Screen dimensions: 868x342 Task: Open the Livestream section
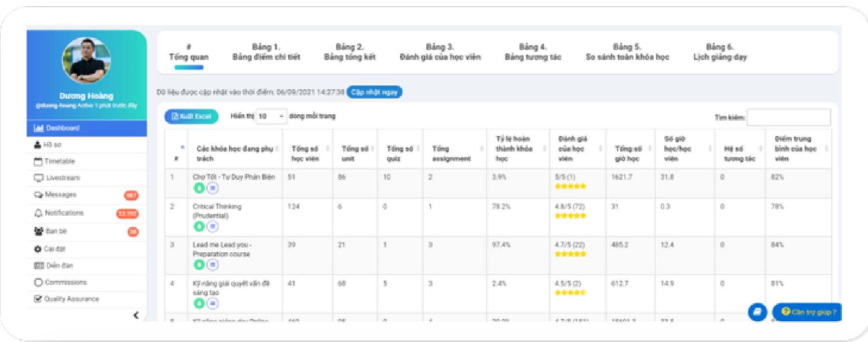59,178
